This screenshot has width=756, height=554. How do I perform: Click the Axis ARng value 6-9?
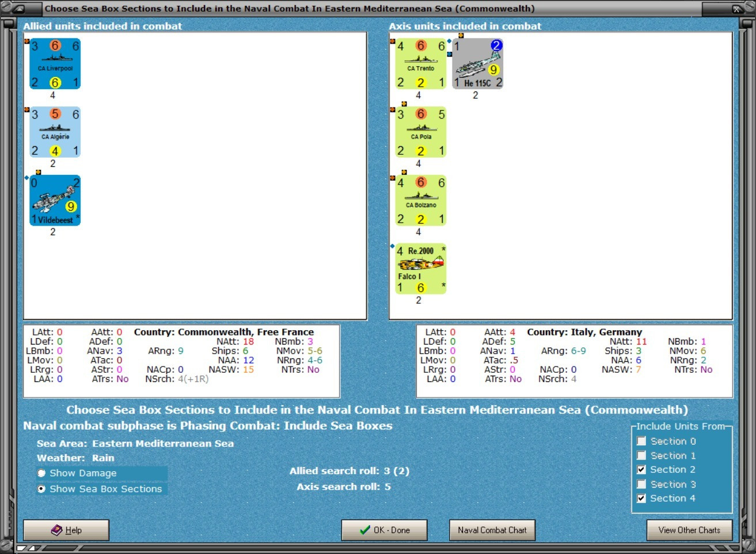click(579, 351)
